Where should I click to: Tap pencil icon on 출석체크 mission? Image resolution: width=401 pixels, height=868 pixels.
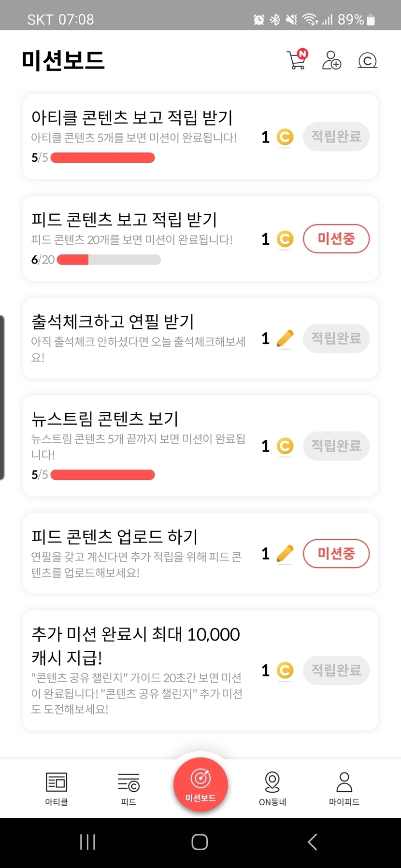[285, 338]
